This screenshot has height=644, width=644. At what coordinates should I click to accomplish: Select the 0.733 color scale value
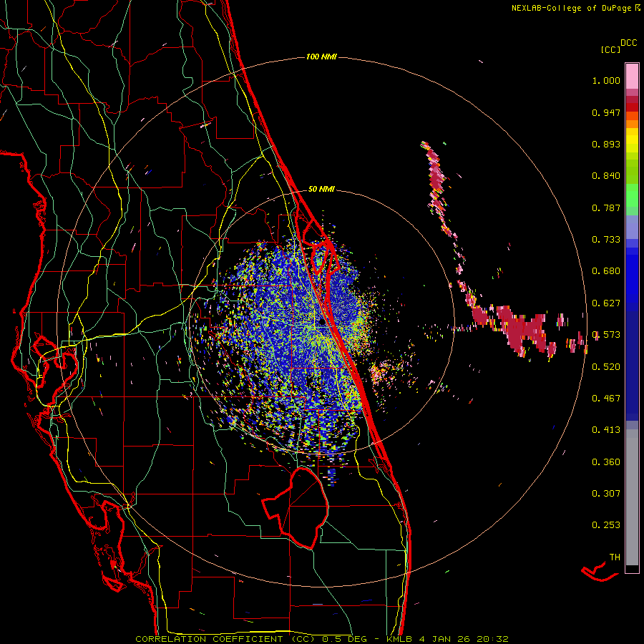click(x=606, y=240)
